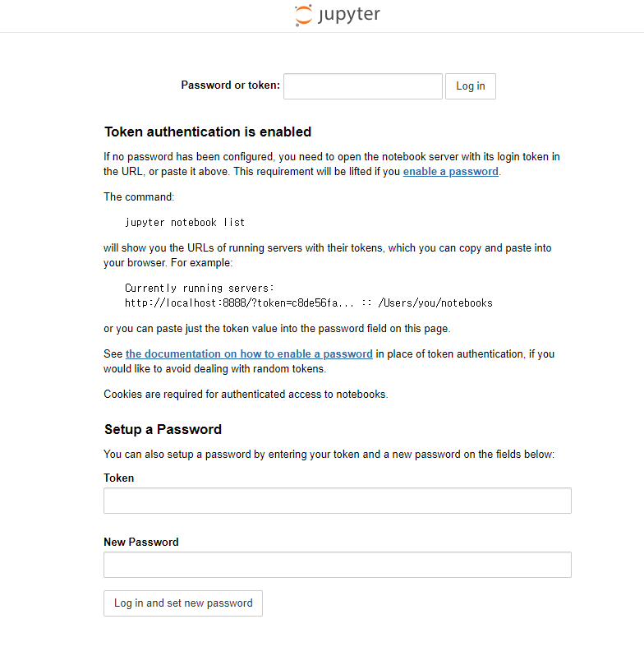
Task: Click the 'New Password' field label
Action: [x=141, y=542]
